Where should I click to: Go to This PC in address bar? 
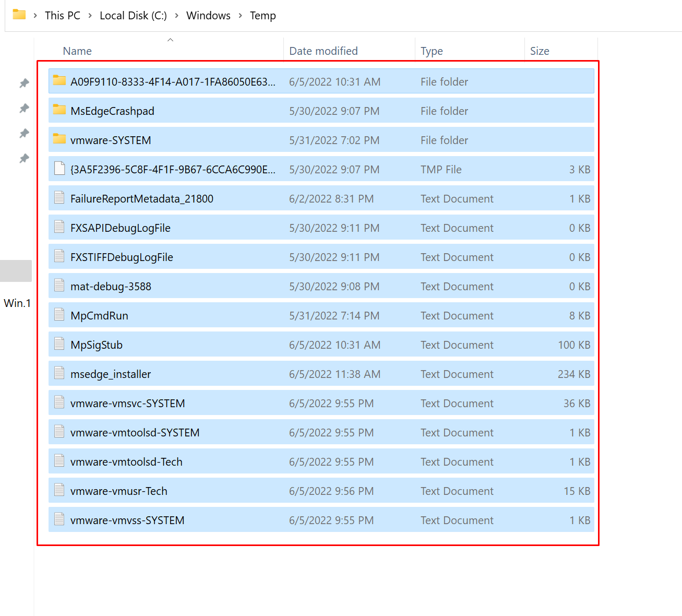click(x=63, y=16)
